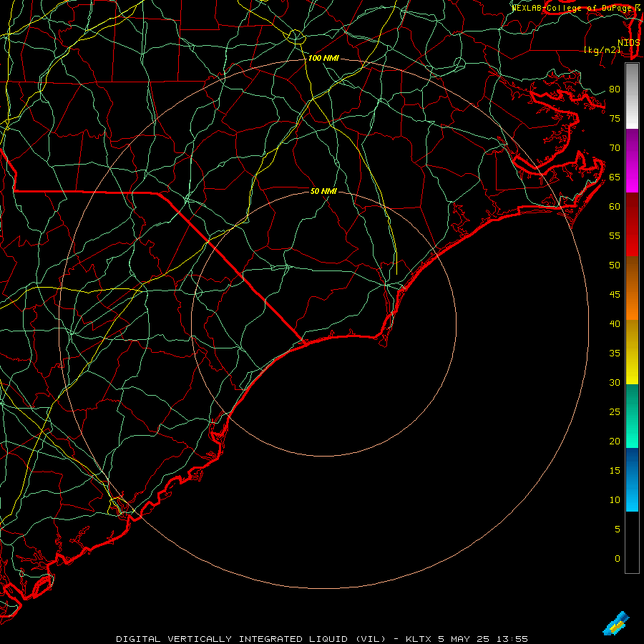This screenshot has width=644, height=644.
Task: Click the blue-cyan segment of the color bar
Action: (x=632, y=479)
